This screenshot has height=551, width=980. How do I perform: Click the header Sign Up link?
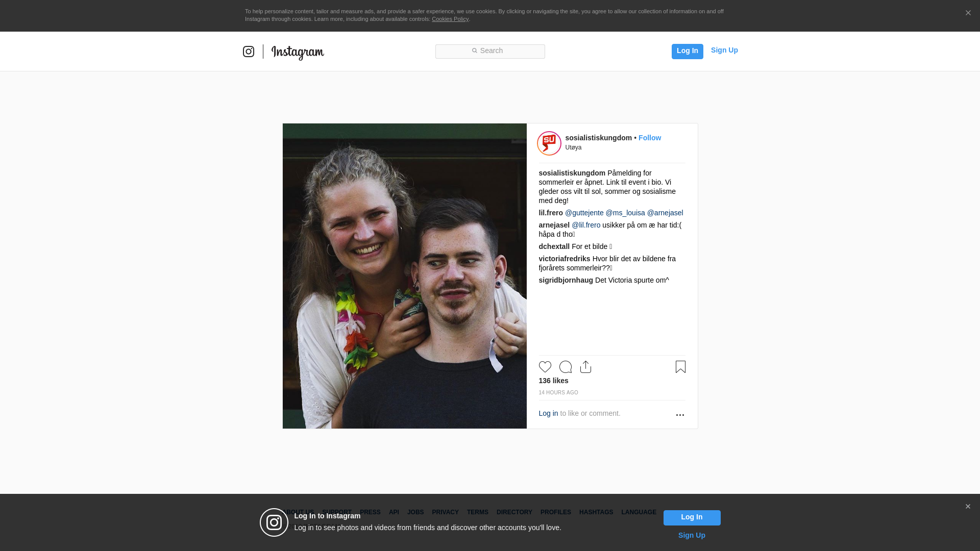(724, 50)
